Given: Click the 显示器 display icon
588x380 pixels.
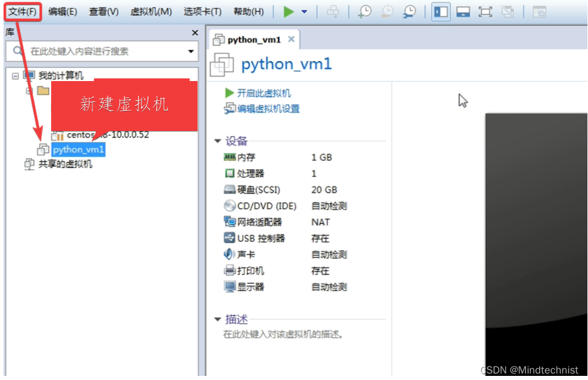Looking at the screenshot, I should coord(229,286).
